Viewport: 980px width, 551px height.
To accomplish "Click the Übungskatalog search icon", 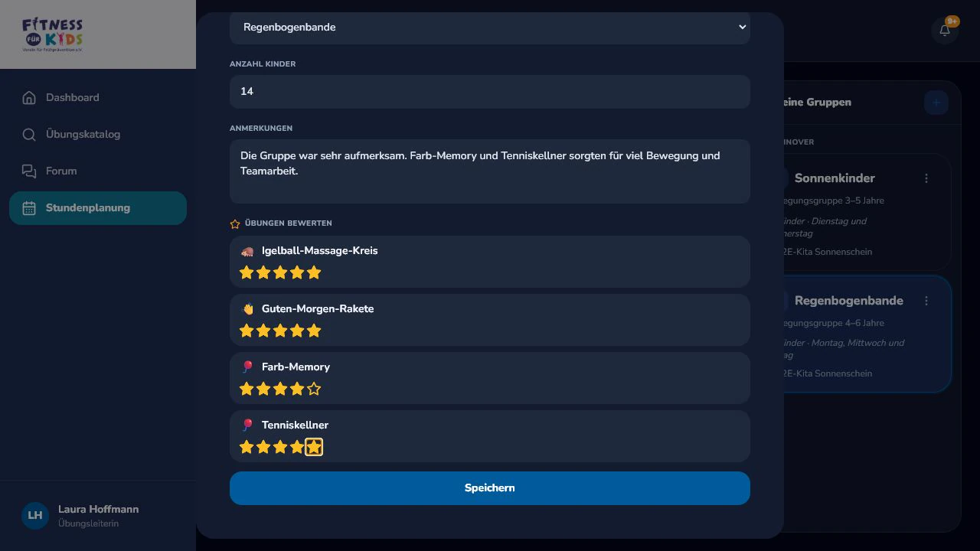I will pyautogui.click(x=29, y=134).
